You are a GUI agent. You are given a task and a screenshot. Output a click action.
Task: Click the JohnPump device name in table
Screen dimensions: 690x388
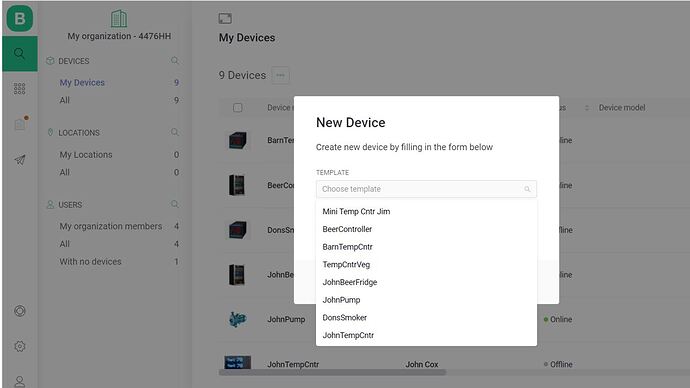click(286, 319)
